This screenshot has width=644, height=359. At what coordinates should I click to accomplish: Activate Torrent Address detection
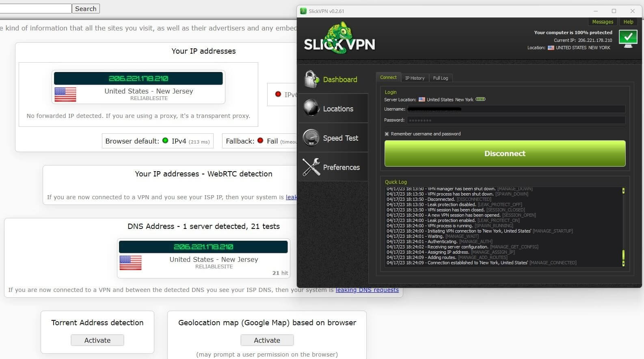(97, 340)
